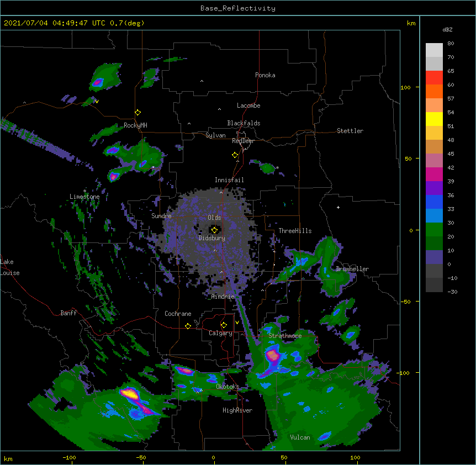This screenshot has width=476, height=465.
Task: Click the RedDeer city label
Action: pyautogui.click(x=243, y=141)
